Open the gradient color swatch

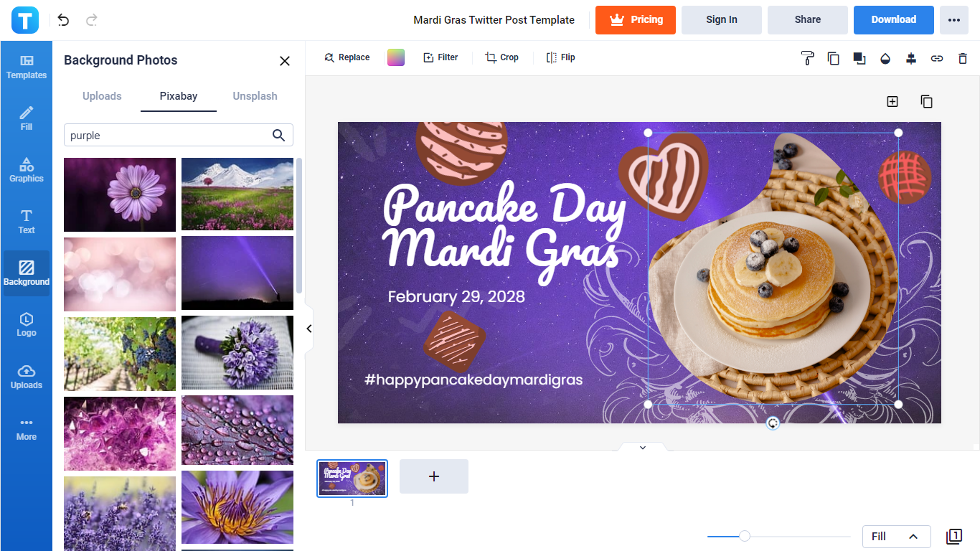click(396, 57)
